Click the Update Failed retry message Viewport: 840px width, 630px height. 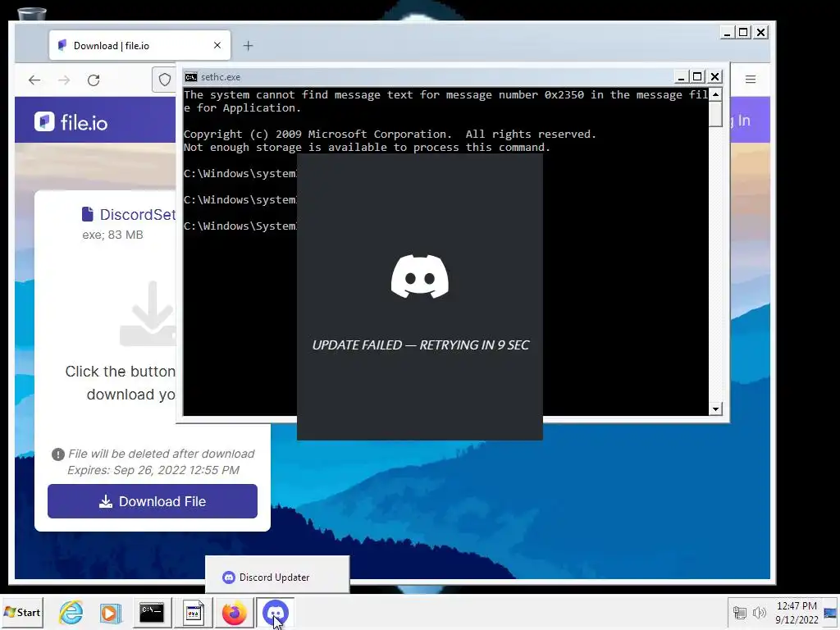coord(421,345)
